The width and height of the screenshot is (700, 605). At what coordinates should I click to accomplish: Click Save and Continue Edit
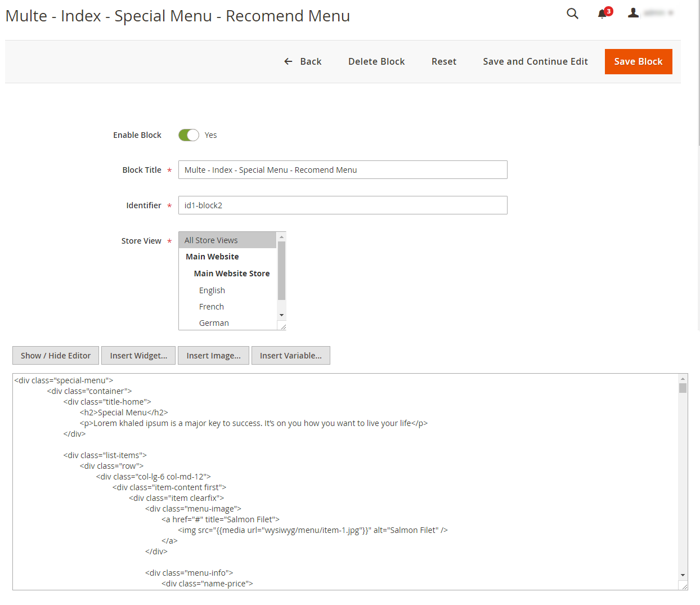pyautogui.click(x=535, y=61)
